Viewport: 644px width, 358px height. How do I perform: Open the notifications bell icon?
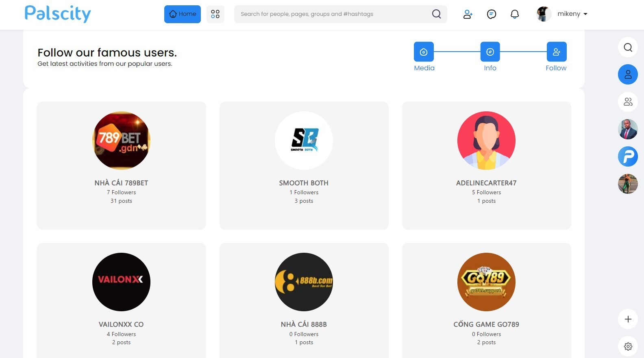(x=515, y=14)
